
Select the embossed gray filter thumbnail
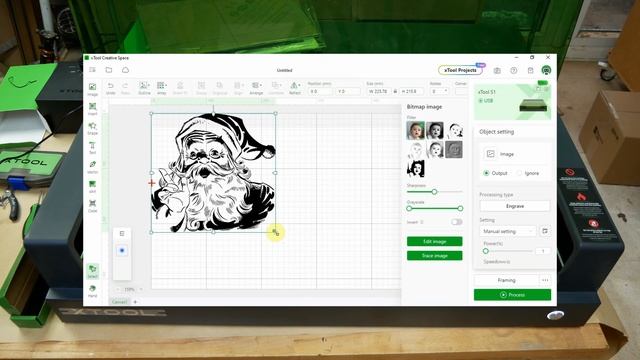[x=454, y=149]
